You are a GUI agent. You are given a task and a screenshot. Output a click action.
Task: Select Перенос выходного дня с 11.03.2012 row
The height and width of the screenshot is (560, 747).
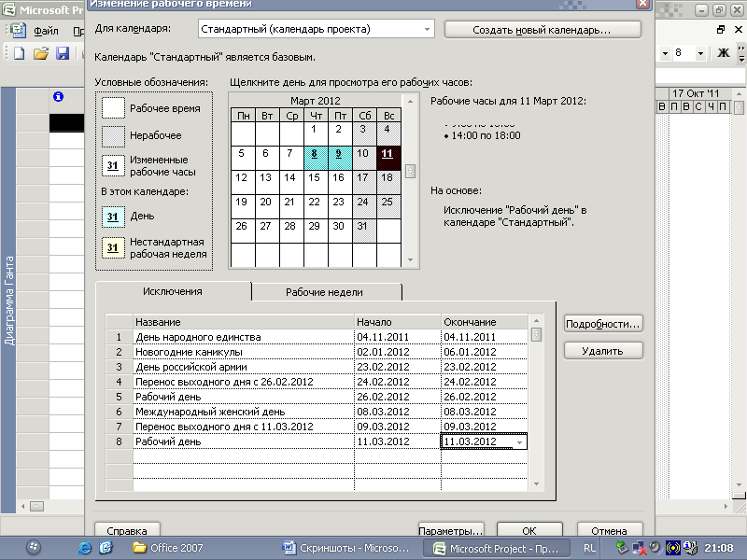pos(317,427)
